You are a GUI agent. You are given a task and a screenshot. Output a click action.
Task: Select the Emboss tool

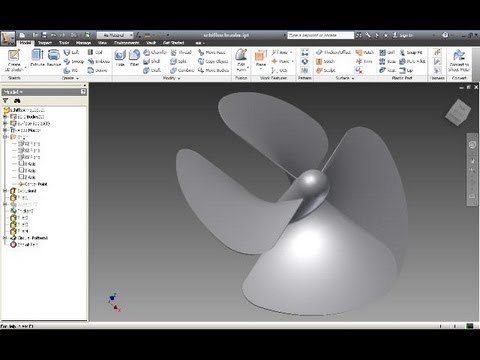(99, 61)
